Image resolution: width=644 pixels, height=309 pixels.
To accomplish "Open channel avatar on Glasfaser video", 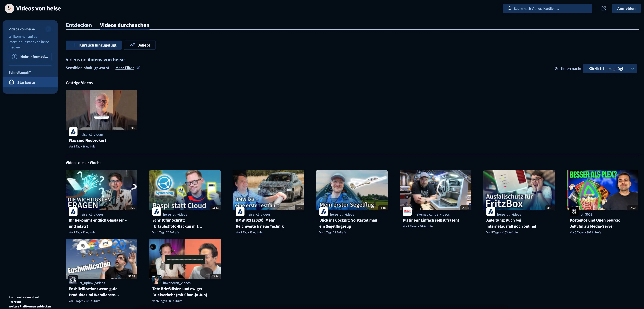I will 73,211.
